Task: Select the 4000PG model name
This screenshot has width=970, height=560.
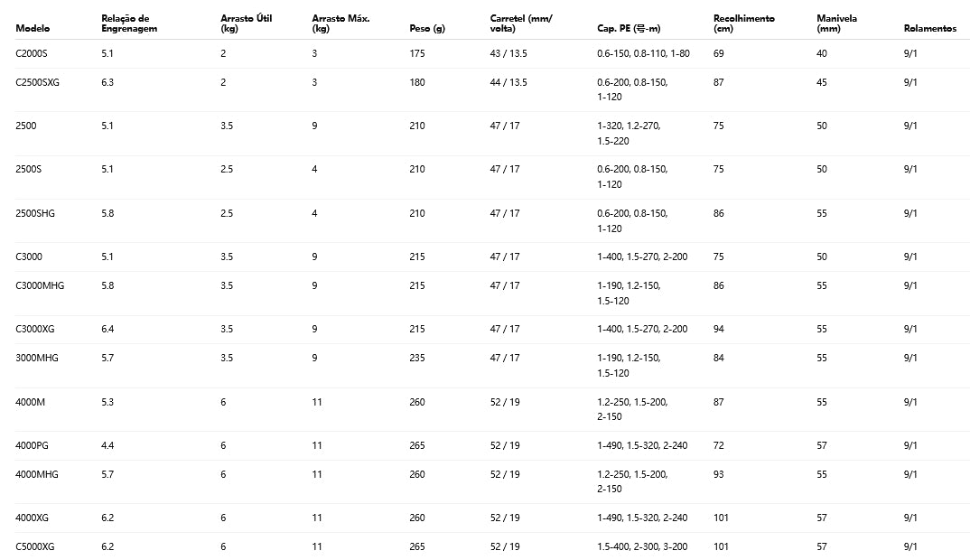Action: [33, 445]
